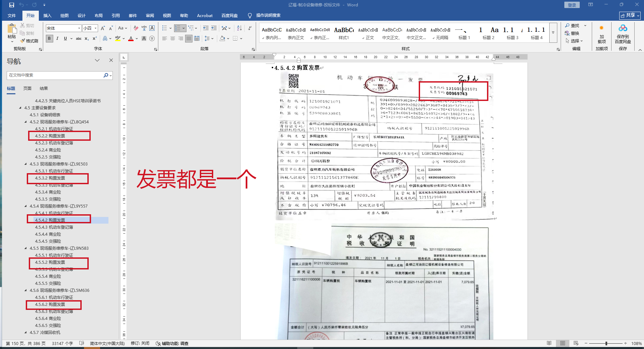This screenshot has height=349, width=644.
Task: Toggle superscript formatting
Action: [95, 38]
